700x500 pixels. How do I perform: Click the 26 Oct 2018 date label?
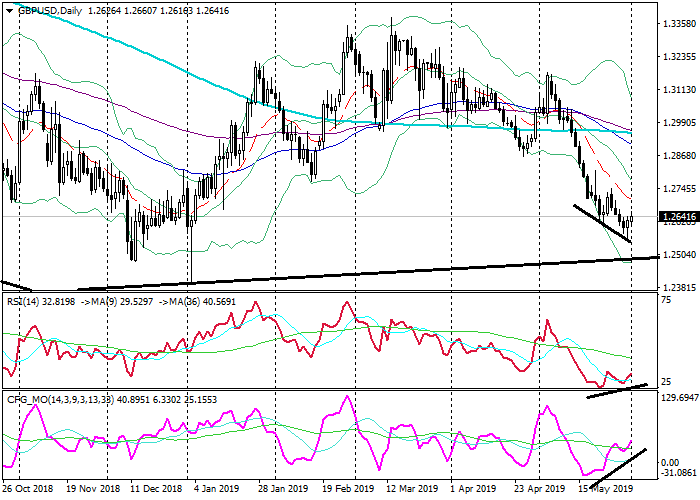pyautogui.click(x=27, y=489)
